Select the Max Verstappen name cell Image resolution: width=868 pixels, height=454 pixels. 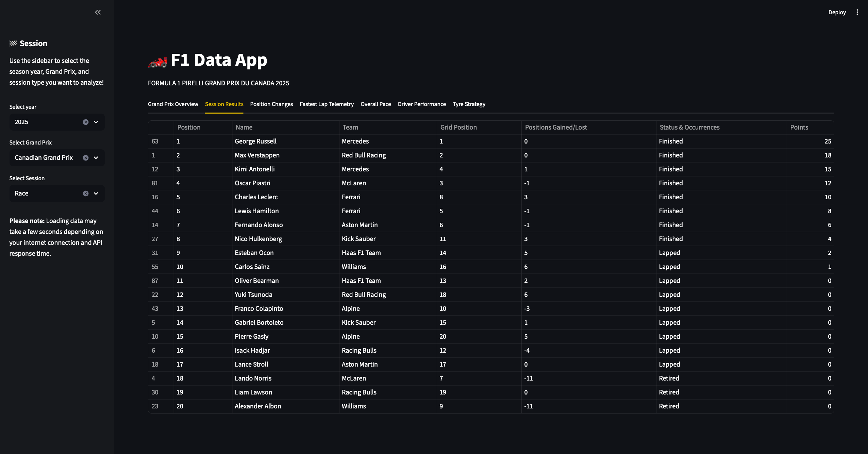(x=286, y=155)
